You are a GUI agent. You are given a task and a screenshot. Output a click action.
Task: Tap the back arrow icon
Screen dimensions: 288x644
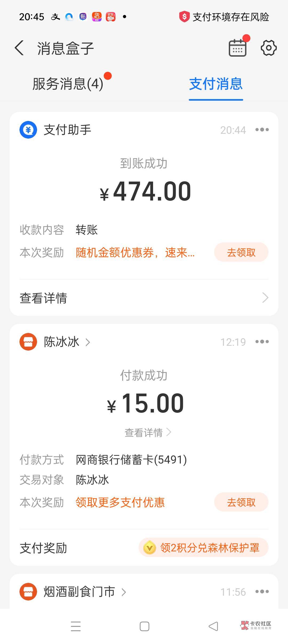click(19, 48)
